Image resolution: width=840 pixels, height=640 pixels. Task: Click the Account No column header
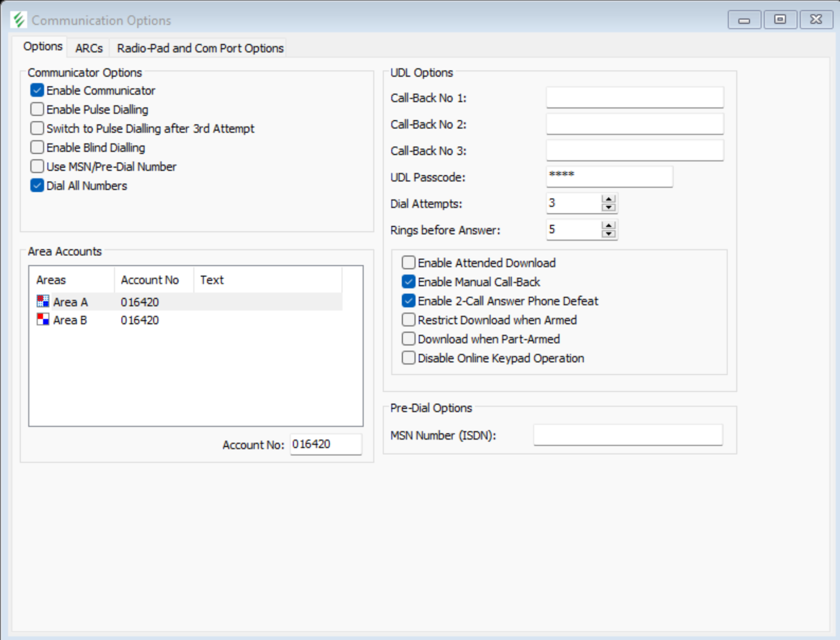click(x=154, y=280)
